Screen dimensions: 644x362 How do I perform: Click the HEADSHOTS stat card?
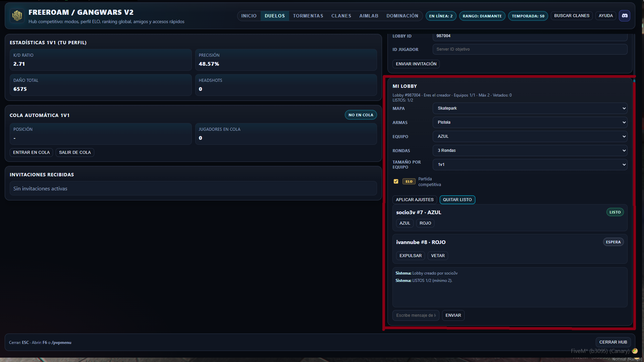(x=286, y=85)
